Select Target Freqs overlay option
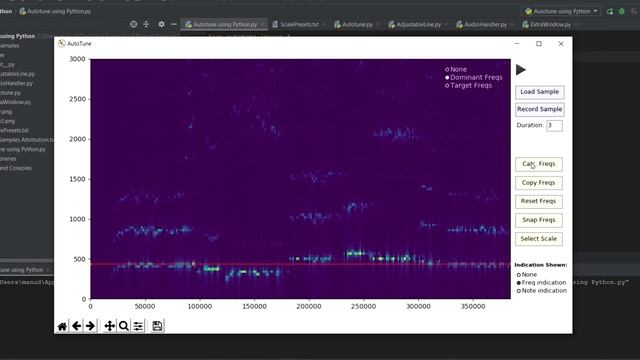The height and width of the screenshot is (360, 640). pos(447,85)
